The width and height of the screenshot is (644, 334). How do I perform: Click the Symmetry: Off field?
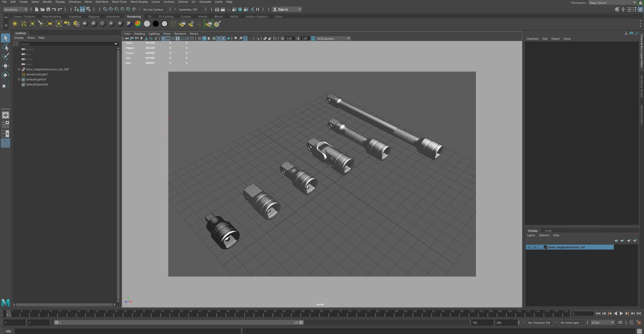pos(190,10)
